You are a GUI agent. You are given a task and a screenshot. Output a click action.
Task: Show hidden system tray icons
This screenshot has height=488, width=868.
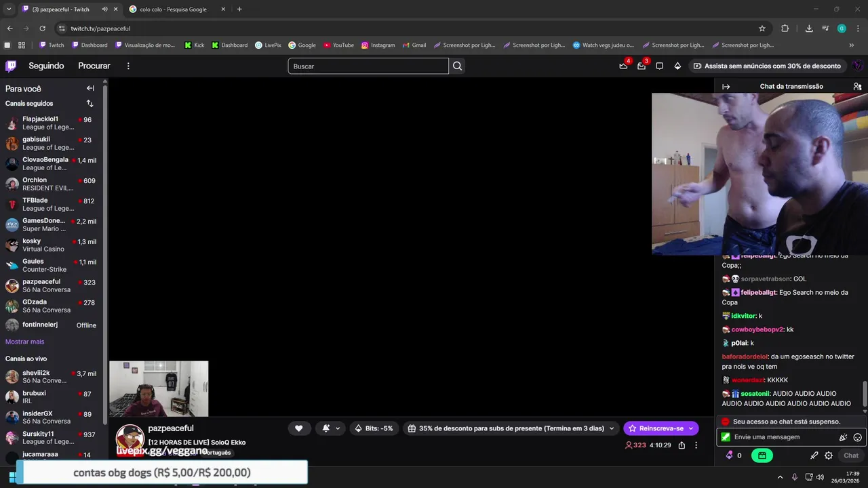[780, 477]
